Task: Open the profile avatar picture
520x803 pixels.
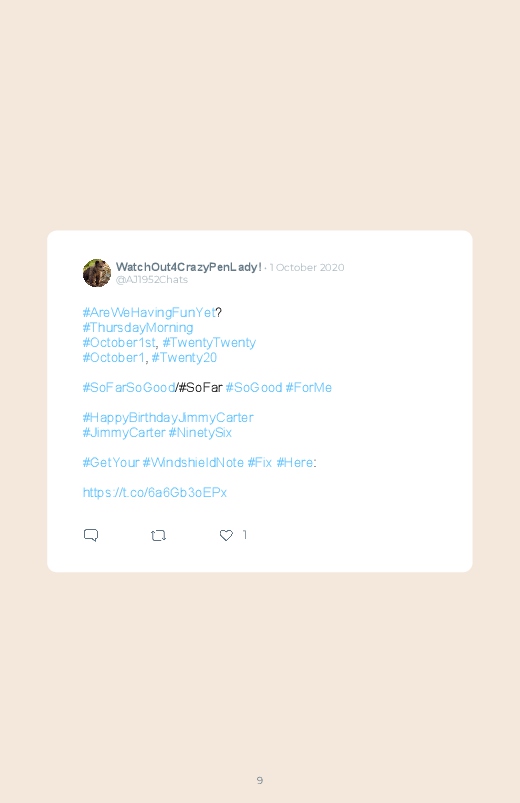Action: (97, 273)
